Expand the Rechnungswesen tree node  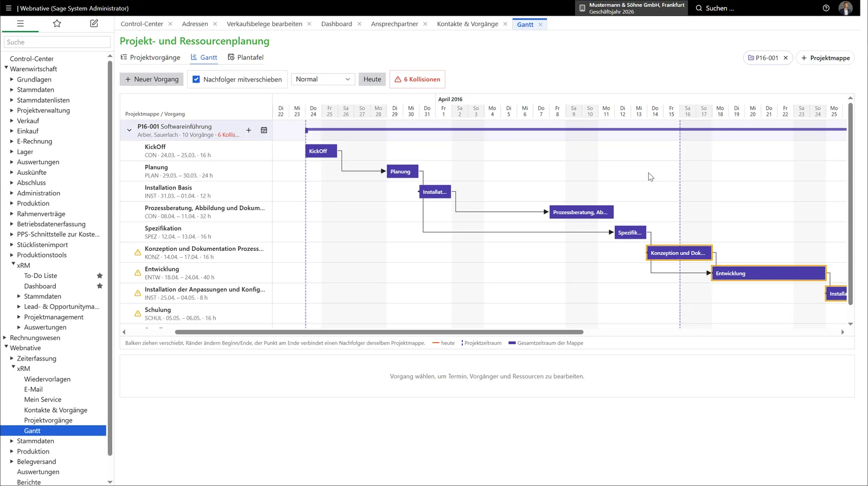coord(5,338)
